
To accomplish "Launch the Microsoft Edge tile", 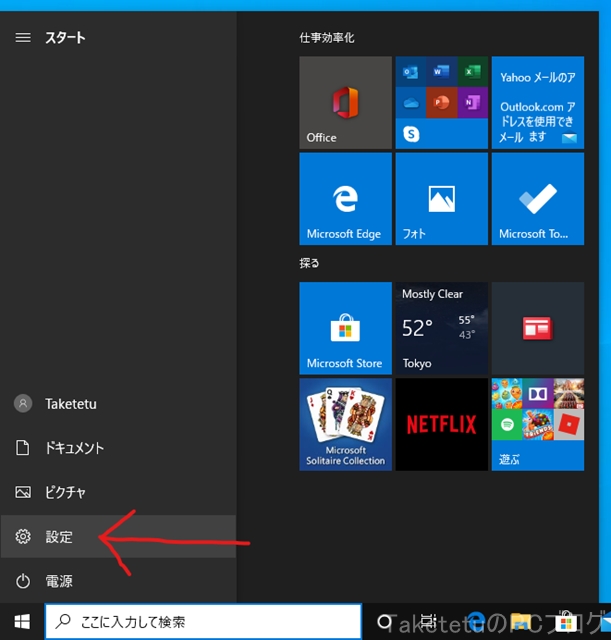I will pos(345,199).
